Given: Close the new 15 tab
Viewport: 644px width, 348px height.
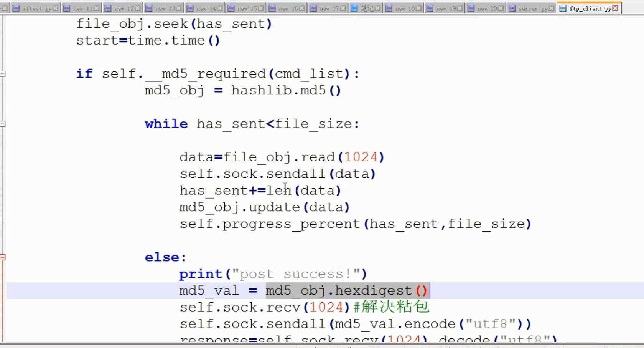Looking at the screenshot, I should [x=260, y=8].
